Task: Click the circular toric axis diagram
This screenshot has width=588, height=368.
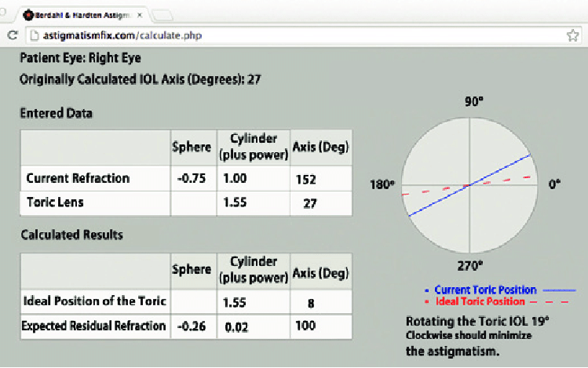Action: point(469,185)
